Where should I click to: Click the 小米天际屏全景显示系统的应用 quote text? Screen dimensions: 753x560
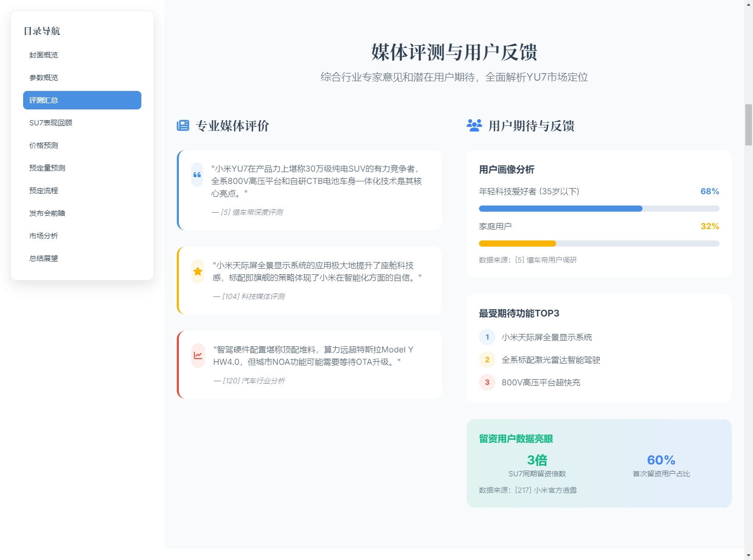coord(317,271)
